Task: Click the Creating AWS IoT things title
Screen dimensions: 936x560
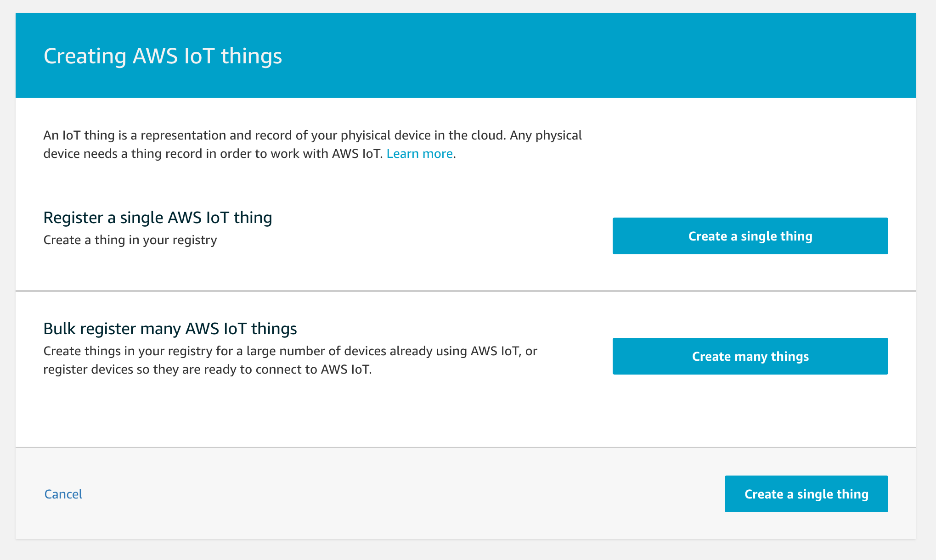Action: [x=163, y=56]
